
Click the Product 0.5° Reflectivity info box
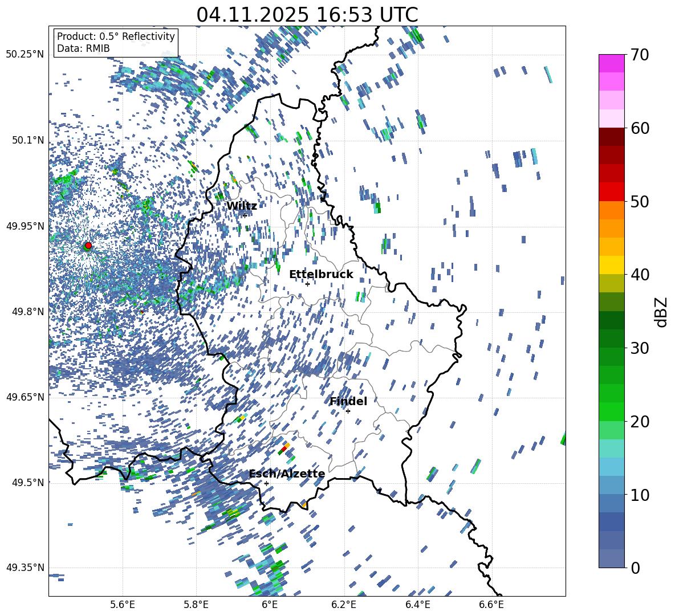[x=116, y=42]
